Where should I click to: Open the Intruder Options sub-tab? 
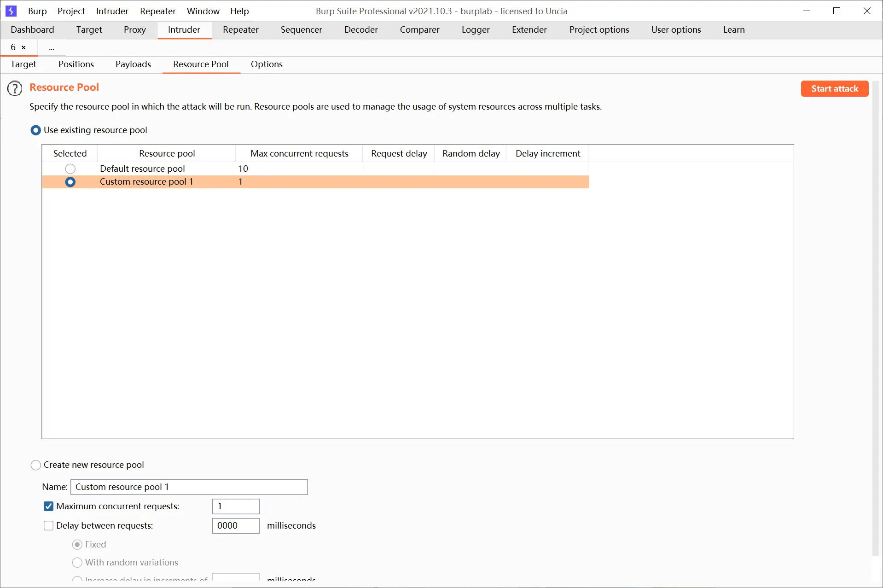click(x=267, y=64)
